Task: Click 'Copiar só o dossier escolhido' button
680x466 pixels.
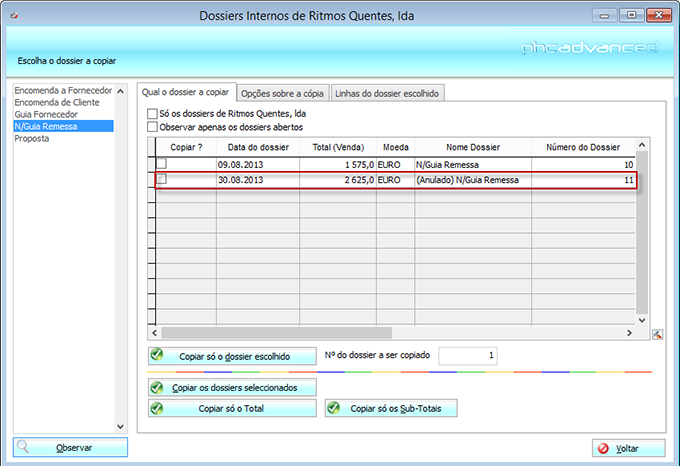Action: point(232,356)
